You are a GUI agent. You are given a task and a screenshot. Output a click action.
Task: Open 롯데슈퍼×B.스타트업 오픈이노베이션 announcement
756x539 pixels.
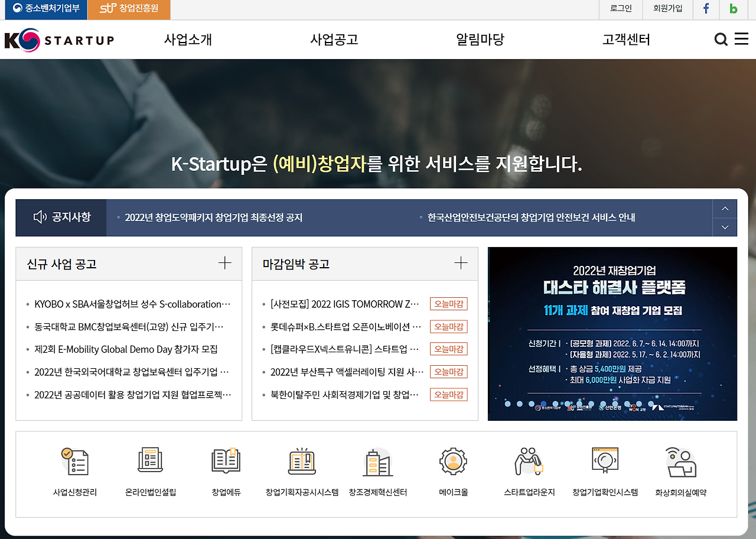346,327
